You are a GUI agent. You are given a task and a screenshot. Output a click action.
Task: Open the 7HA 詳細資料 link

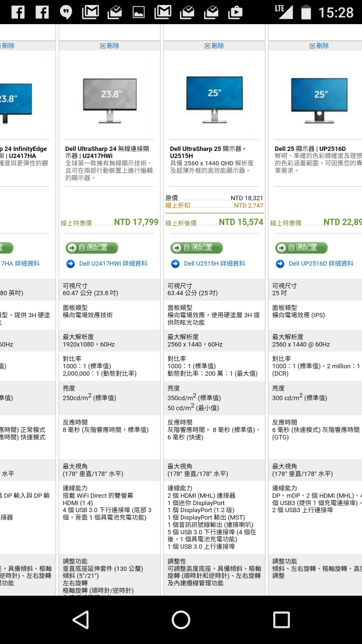[x=20, y=264]
